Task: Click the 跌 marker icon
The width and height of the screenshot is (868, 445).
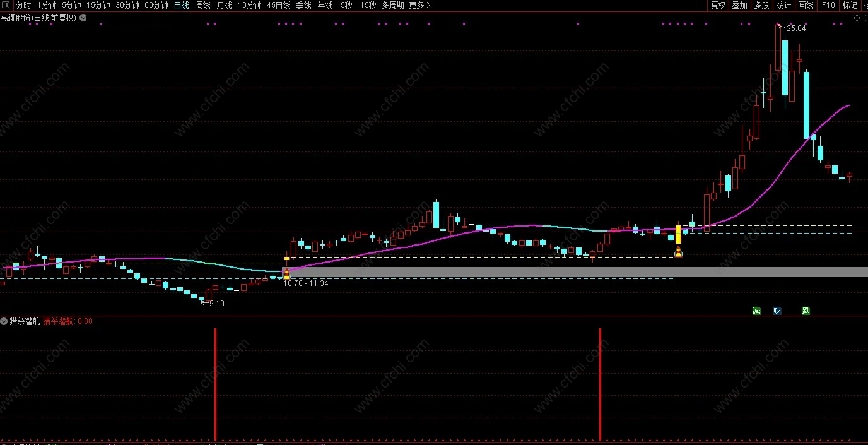Action: [806, 311]
